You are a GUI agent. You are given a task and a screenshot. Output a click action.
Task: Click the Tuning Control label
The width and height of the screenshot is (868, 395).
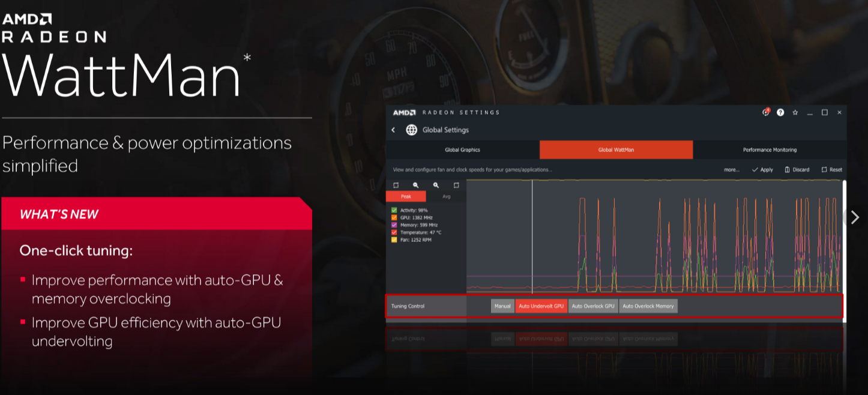(x=408, y=306)
